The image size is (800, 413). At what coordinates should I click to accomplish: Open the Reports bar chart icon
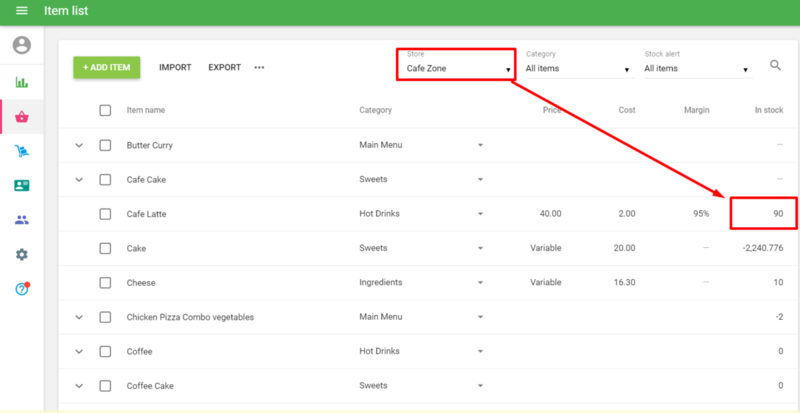tap(21, 82)
